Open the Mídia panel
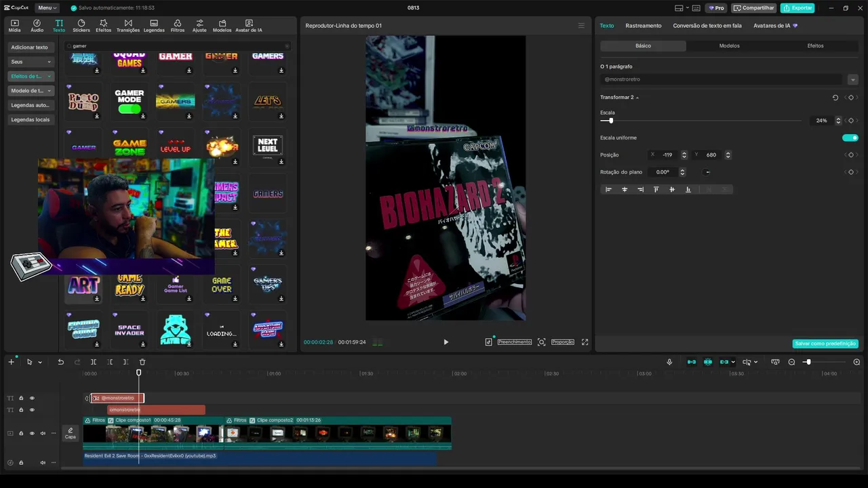Viewport: 868px width, 488px height. (x=14, y=26)
